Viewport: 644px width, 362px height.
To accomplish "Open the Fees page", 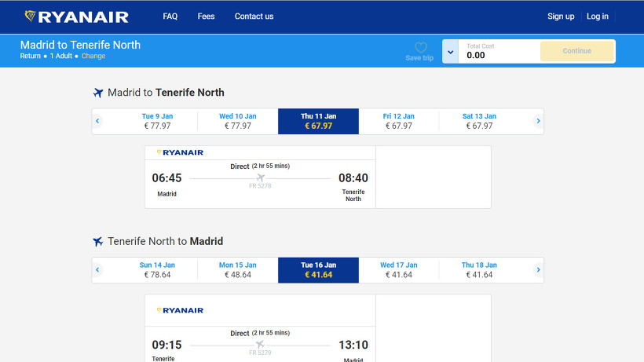I will 207,16.
